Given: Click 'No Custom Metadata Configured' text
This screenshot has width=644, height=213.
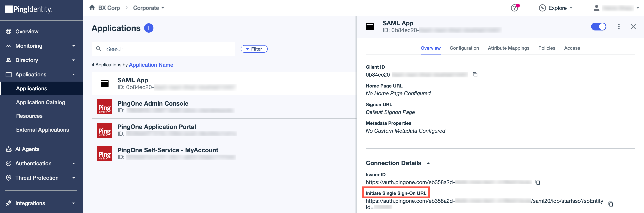Looking at the screenshot, I should point(405,131).
